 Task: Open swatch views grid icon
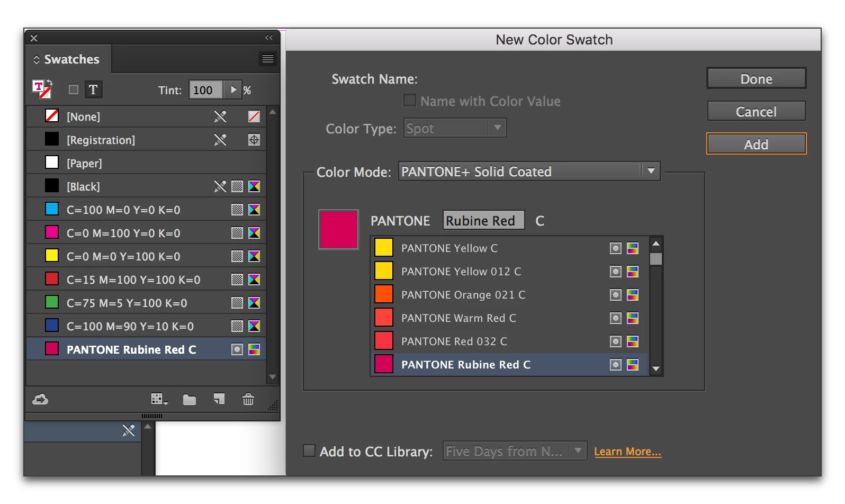click(x=159, y=399)
